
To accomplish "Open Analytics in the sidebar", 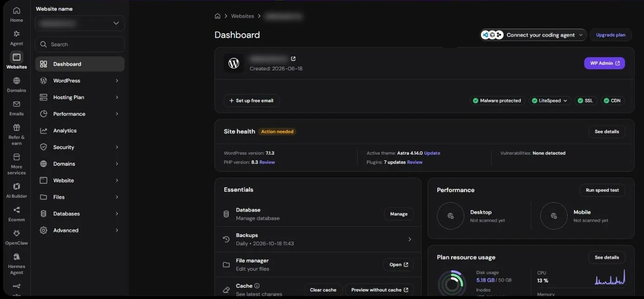I will [80, 131].
